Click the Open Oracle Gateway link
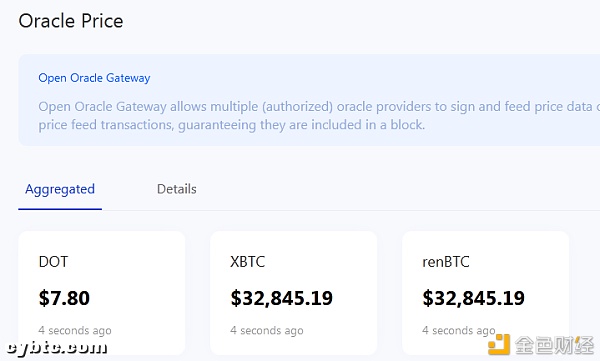Viewport: 600px width, 361px height. 94,78
